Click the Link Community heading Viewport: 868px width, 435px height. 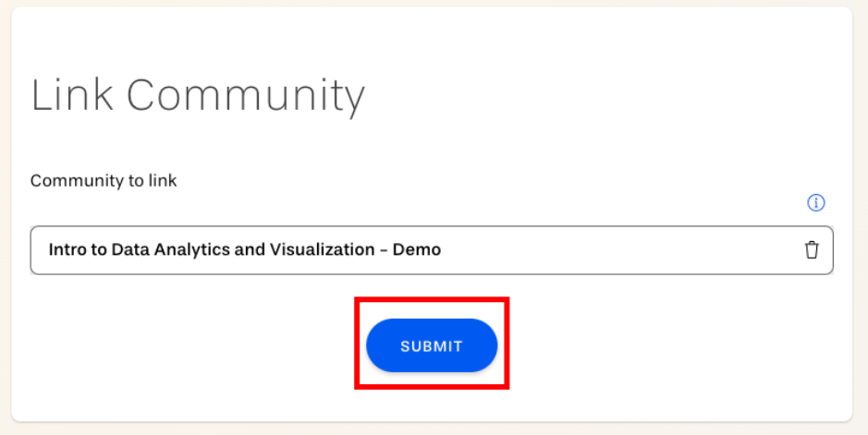(x=198, y=96)
